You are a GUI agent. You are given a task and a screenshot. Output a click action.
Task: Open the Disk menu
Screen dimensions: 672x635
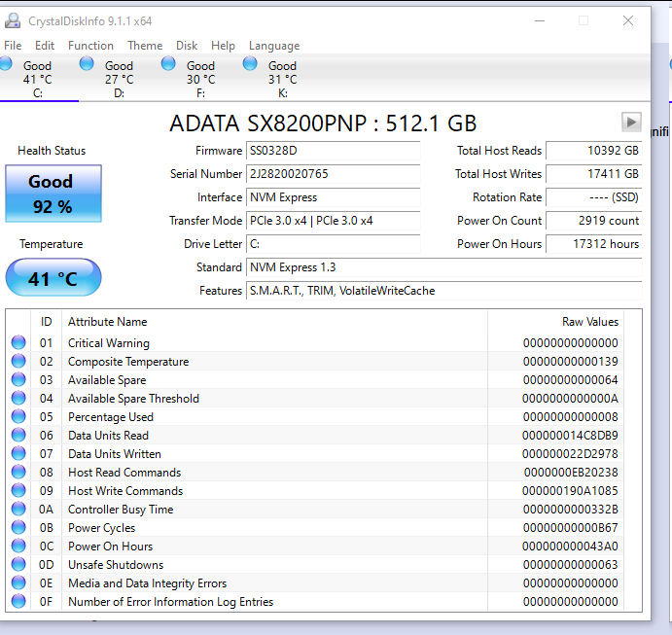187,46
